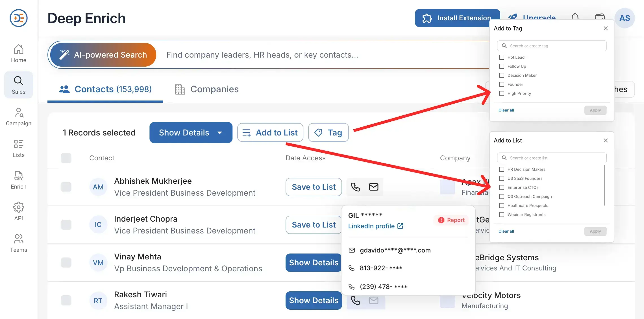Toggle the select-all contacts checkbox
Screen dimensions: 644x319
[x=66, y=158]
